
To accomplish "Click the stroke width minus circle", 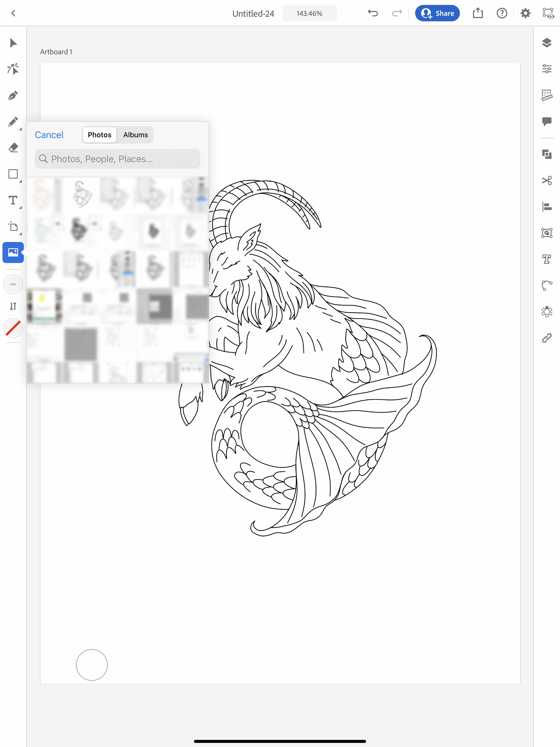I will point(13,284).
